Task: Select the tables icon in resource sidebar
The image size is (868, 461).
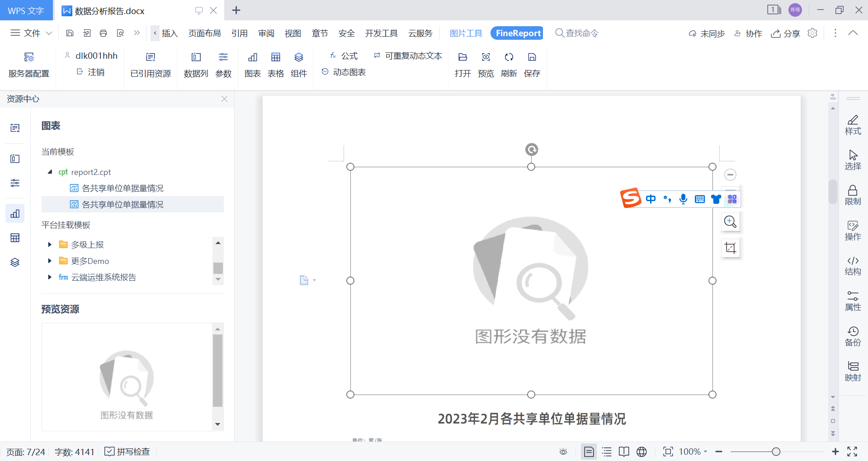Action: tap(15, 238)
